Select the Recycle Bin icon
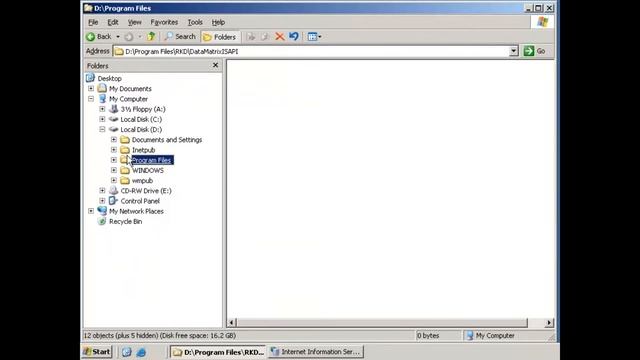The height and width of the screenshot is (360, 640). click(102, 221)
